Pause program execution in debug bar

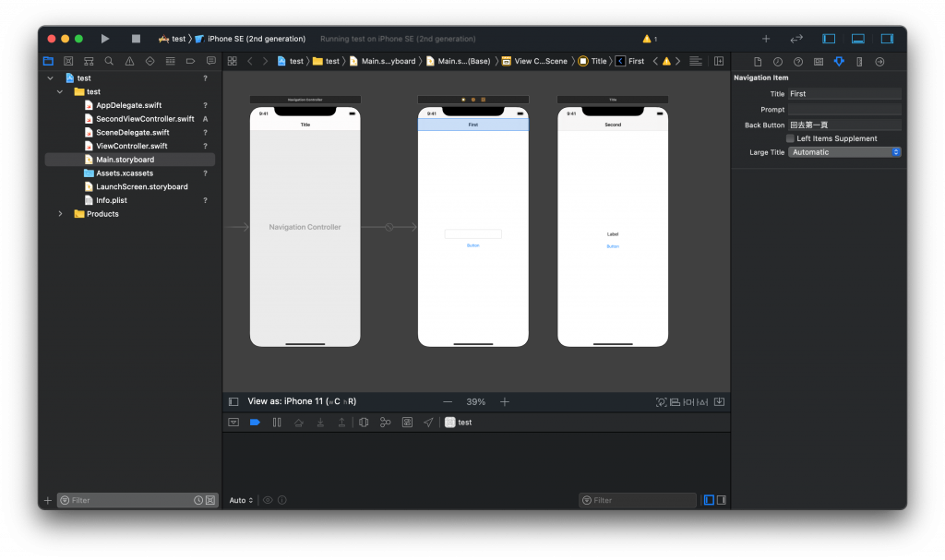[x=276, y=423]
